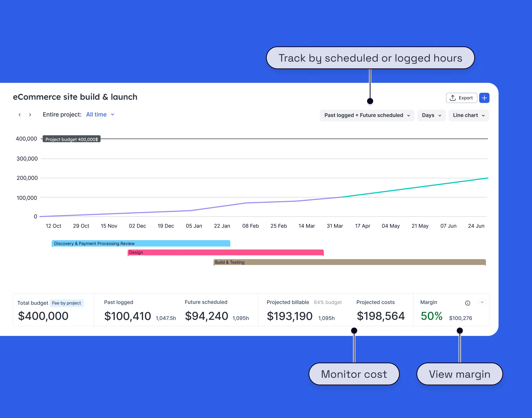Expand the Margin card options chevron
The width and height of the screenshot is (532, 418).
pyautogui.click(x=482, y=302)
